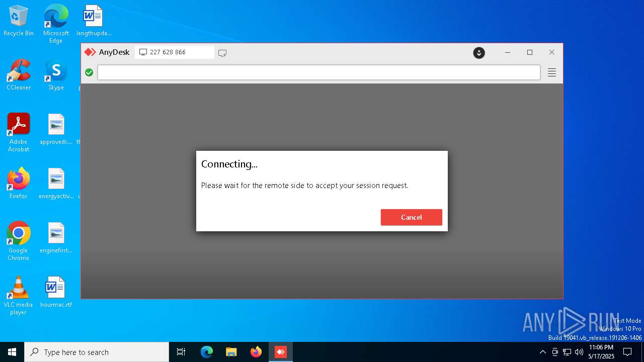Open the AnyDesk hamburger menu
The image size is (644, 362).
[552, 72]
